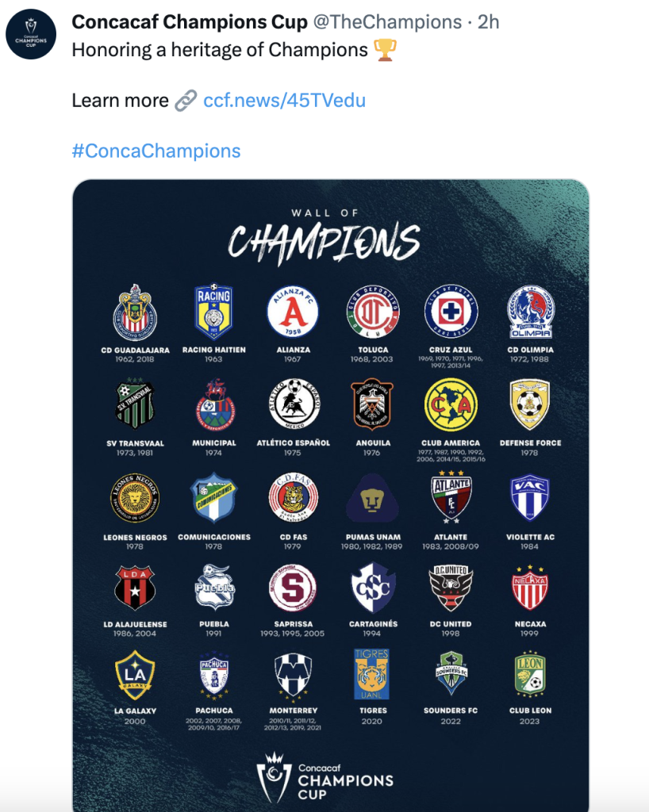Screen dimensions: 649x812
Task: Click the @TheChampions handle
Action: pos(387,22)
